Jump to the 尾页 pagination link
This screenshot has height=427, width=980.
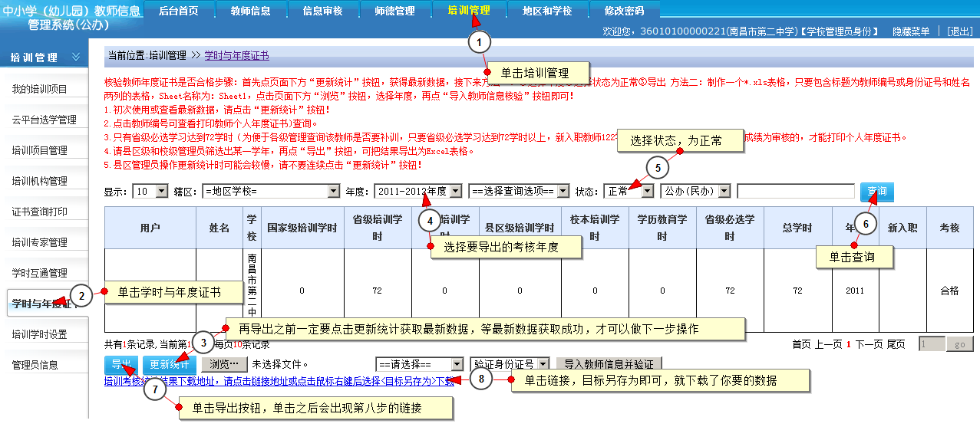pyautogui.click(x=896, y=344)
